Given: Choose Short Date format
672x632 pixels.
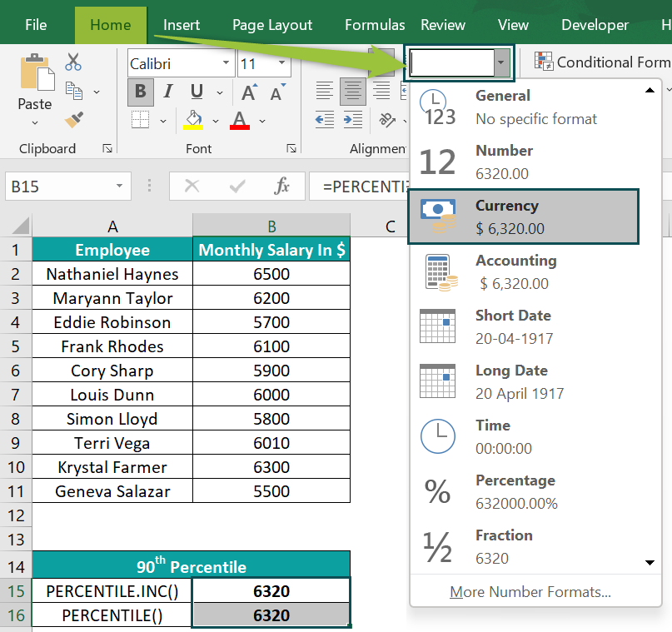Looking at the screenshot, I should point(524,326).
